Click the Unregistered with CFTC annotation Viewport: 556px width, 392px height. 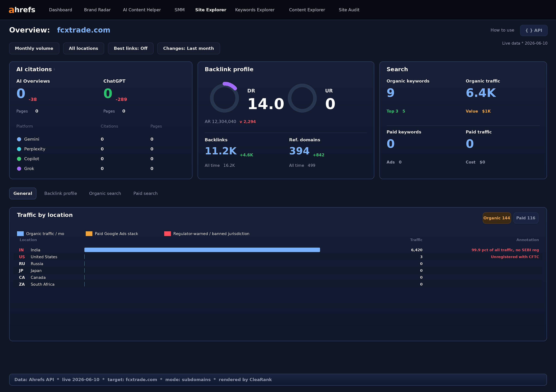pyautogui.click(x=515, y=257)
